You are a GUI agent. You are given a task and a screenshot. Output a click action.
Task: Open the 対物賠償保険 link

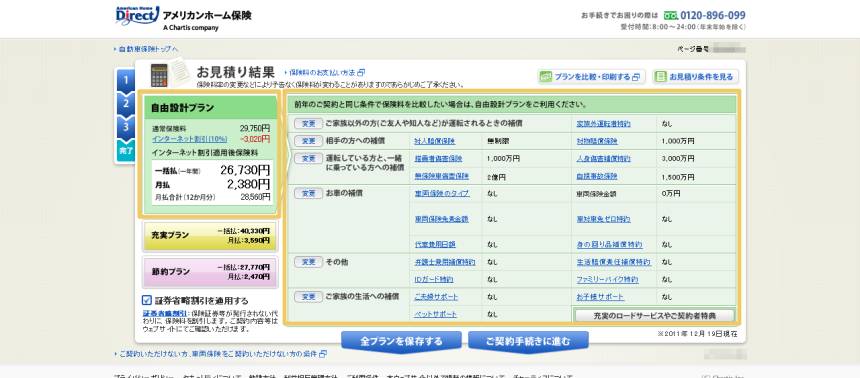point(597,142)
